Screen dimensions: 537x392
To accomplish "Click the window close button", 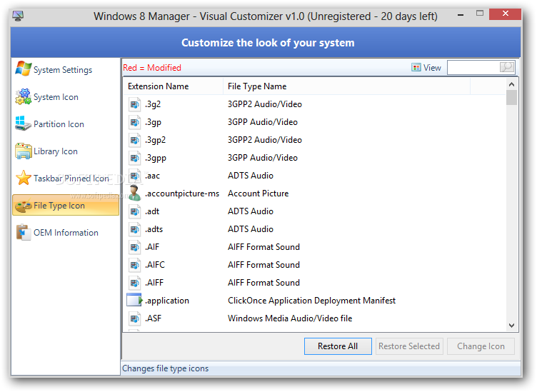I will click(505, 14).
